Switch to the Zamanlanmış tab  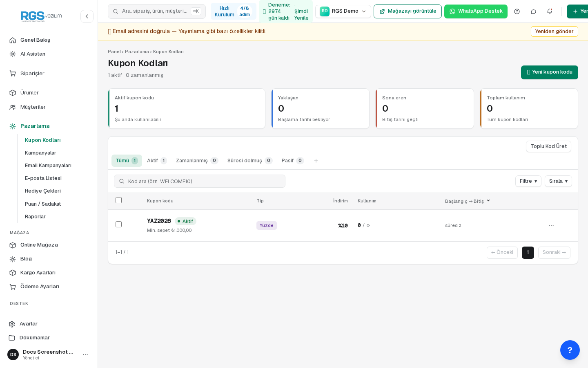click(x=197, y=161)
